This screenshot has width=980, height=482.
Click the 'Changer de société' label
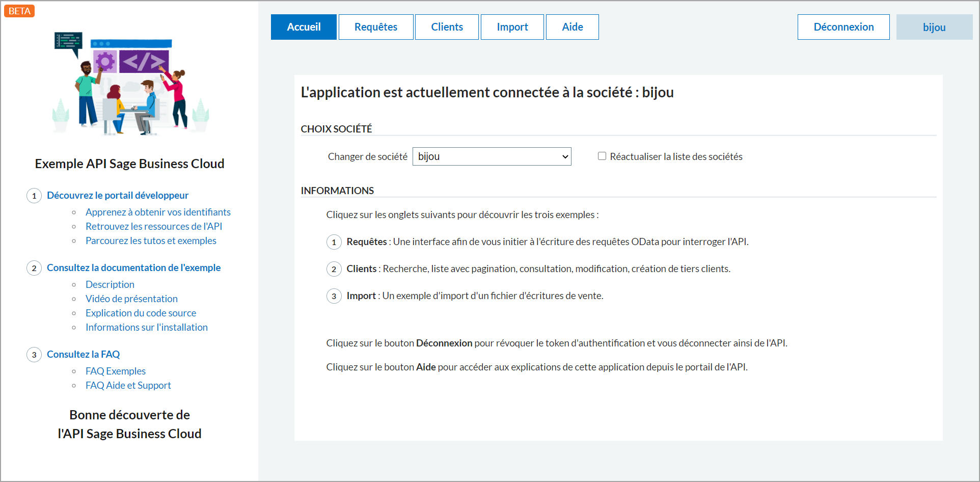pos(368,156)
